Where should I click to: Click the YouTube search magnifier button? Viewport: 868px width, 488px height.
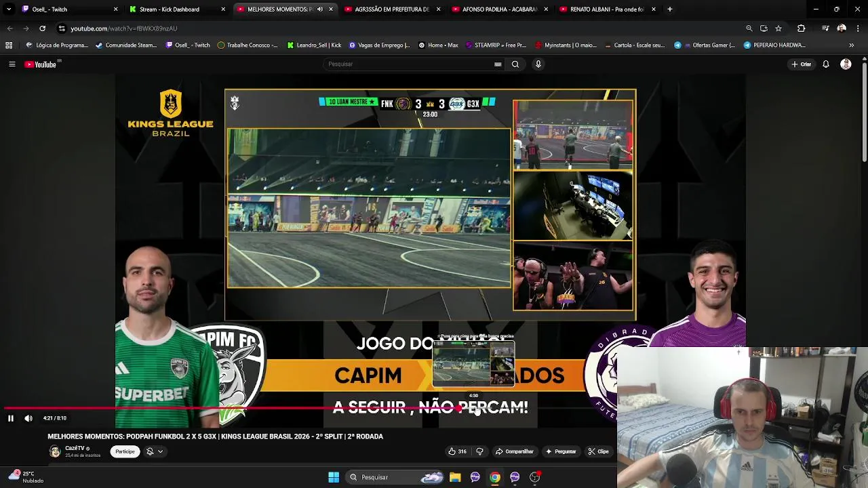pos(515,64)
